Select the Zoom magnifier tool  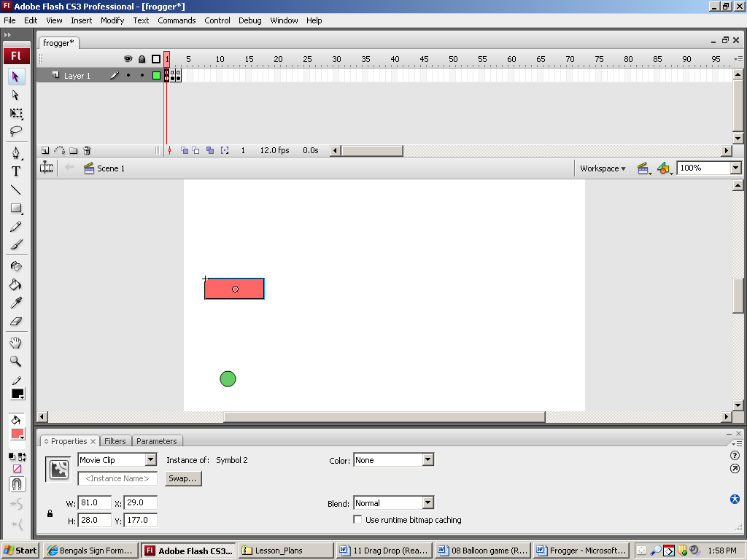[x=16, y=362]
